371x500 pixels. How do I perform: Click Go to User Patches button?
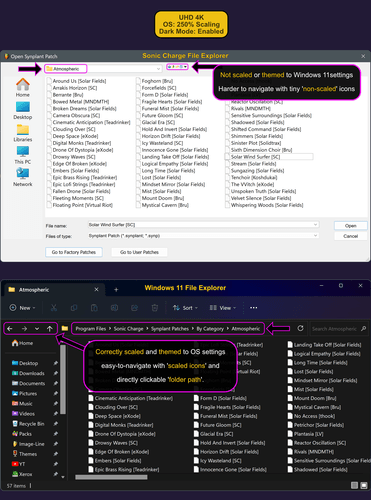[139, 252]
